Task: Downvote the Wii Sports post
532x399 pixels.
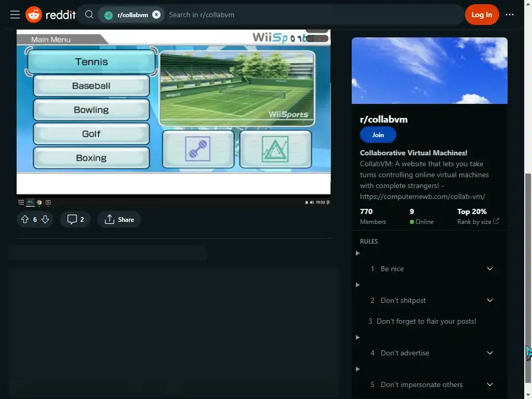Action: coord(45,220)
